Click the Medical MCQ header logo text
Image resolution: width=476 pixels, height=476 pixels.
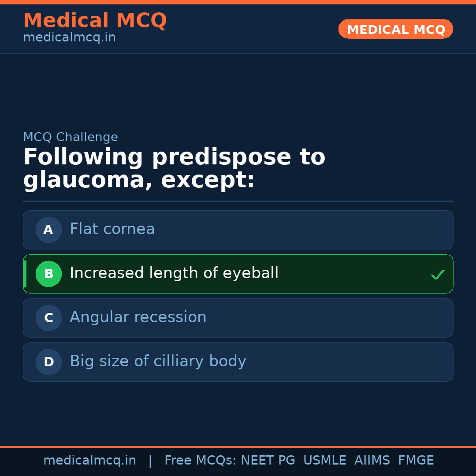pyautogui.click(x=95, y=20)
